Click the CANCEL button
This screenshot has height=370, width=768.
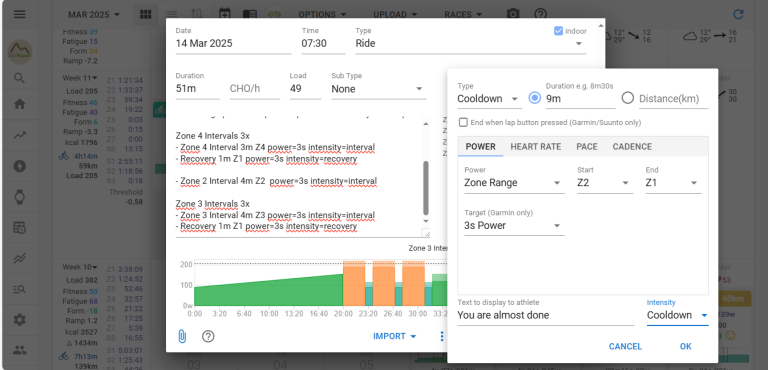[625, 346]
